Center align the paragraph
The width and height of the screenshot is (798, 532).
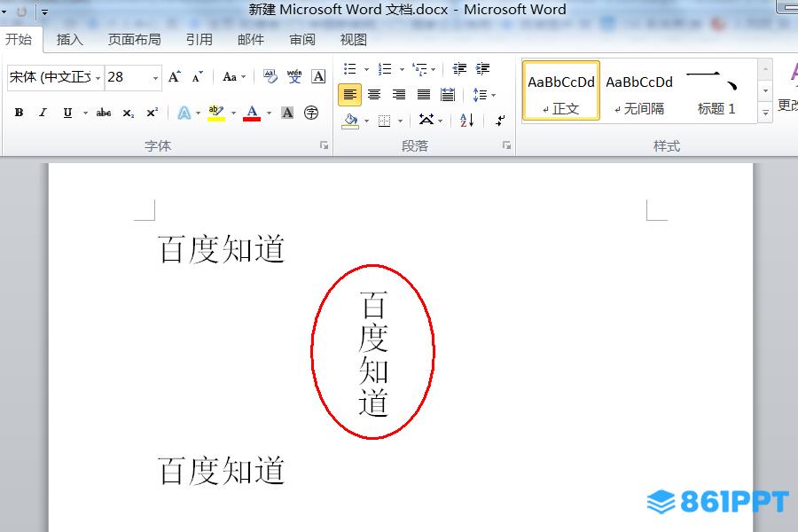374,95
